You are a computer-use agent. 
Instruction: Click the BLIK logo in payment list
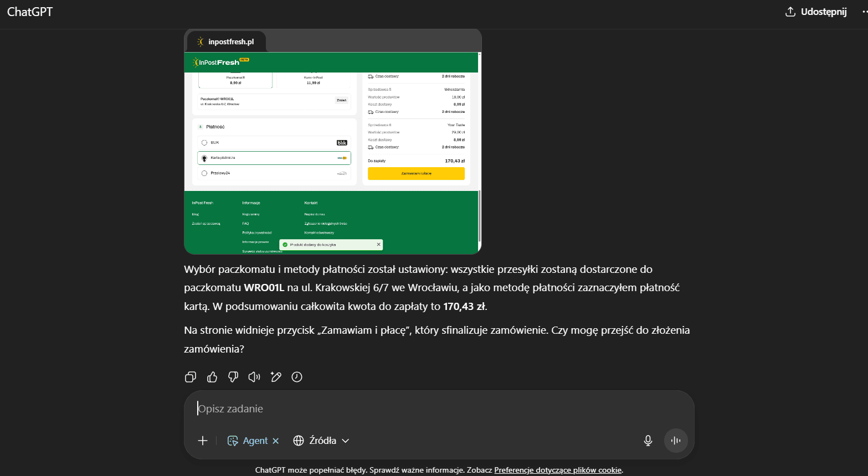[x=342, y=143]
